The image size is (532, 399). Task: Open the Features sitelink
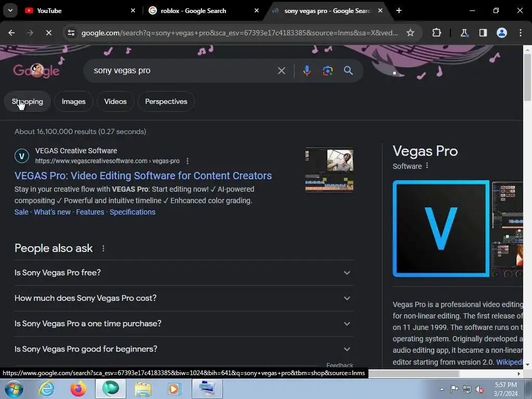[90, 212]
